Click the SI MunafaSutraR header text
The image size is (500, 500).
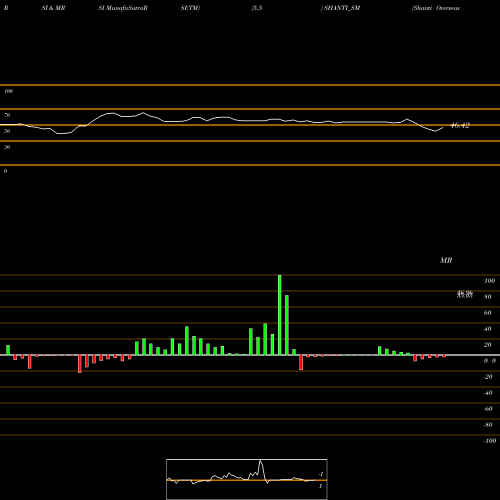click(123, 8)
